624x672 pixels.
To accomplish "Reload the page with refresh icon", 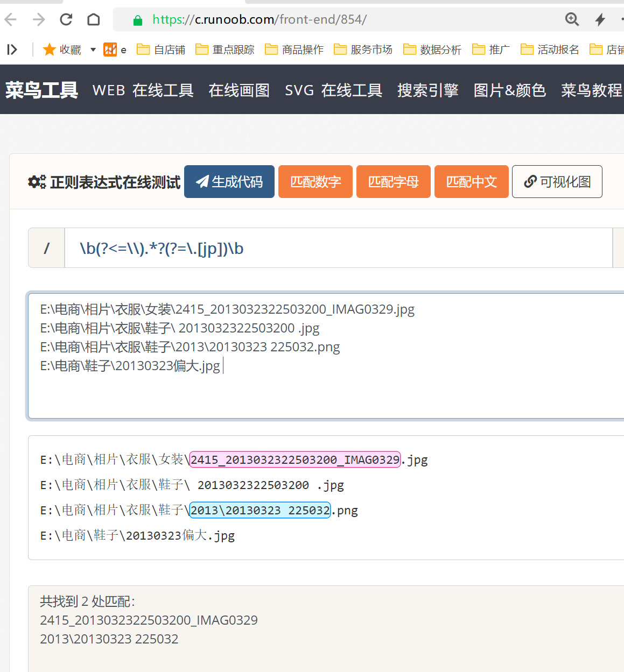I will pos(66,20).
